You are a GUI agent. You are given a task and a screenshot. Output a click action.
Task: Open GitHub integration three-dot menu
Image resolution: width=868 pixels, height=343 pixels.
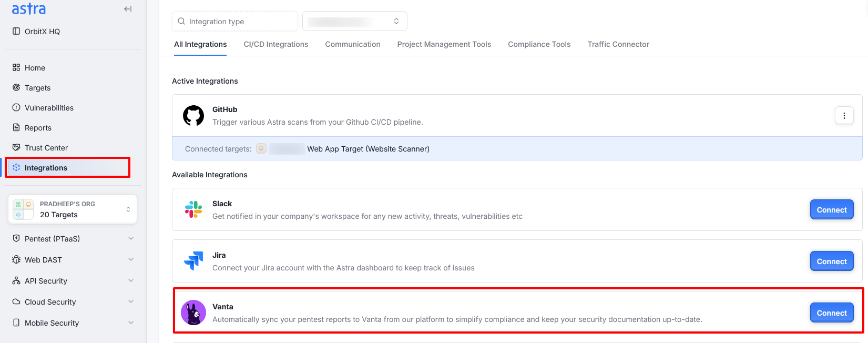(x=844, y=116)
